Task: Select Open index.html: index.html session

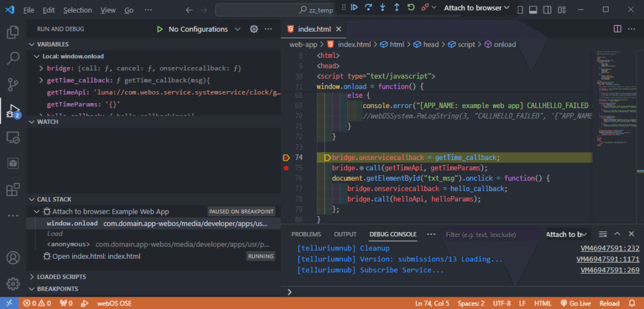Action: tap(154, 256)
